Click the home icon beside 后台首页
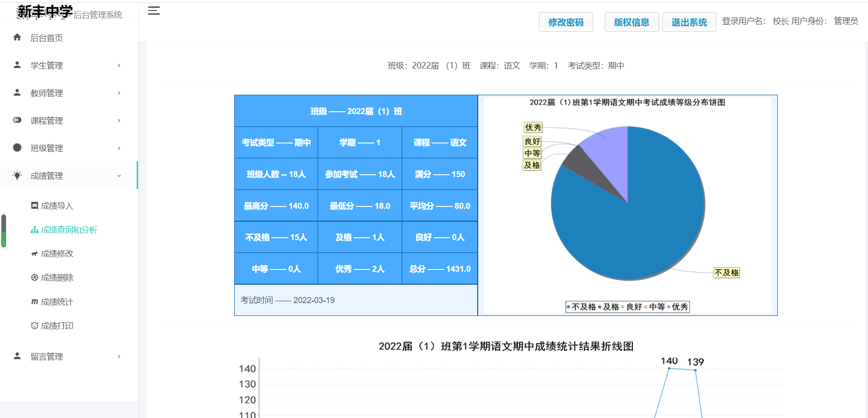Screen dimensions: 868x418 (17, 37)
